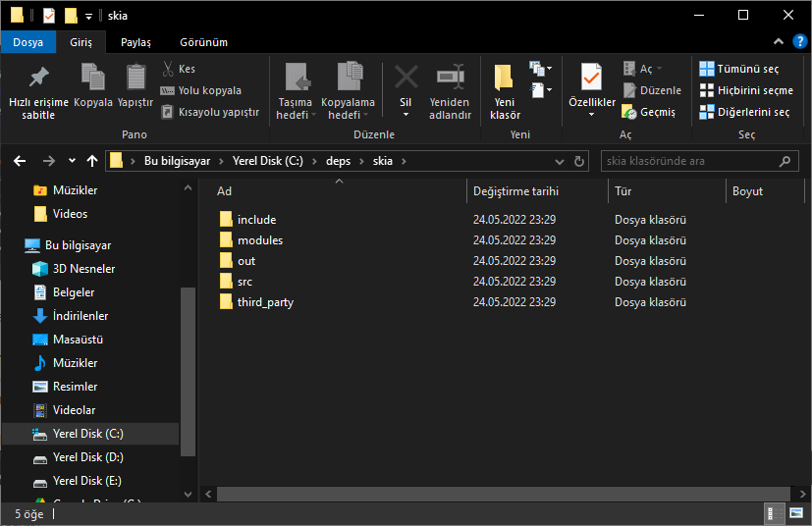812x526 pixels.
Task: Click the Aç open button
Action: point(642,69)
